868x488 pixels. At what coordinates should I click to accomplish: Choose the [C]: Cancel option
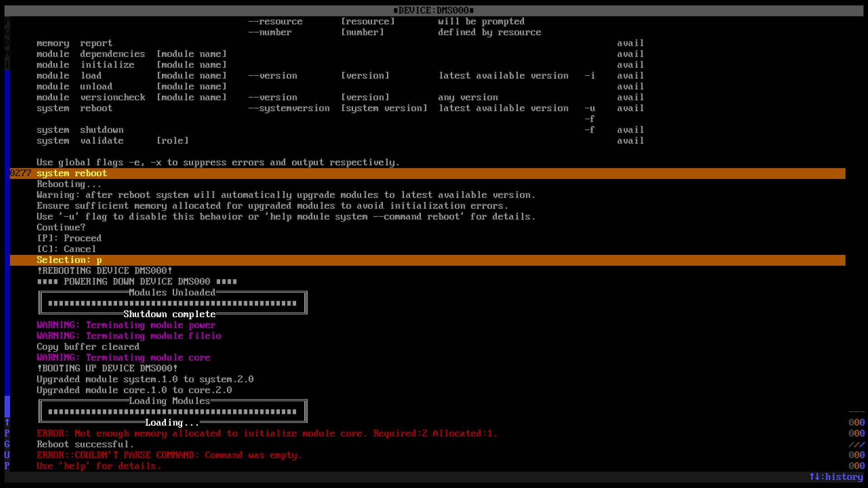(66, 249)
